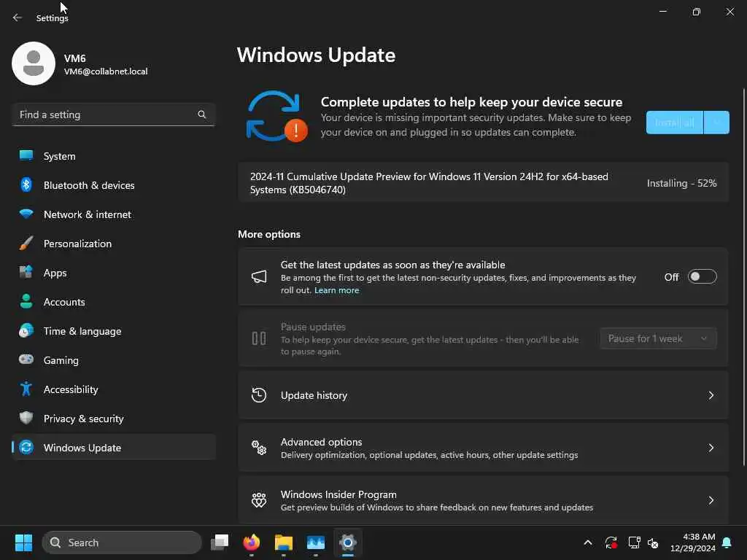This screenshot has width=747, height=560.
Task: Click the VM6 user avatar
Action: point(34,63)
